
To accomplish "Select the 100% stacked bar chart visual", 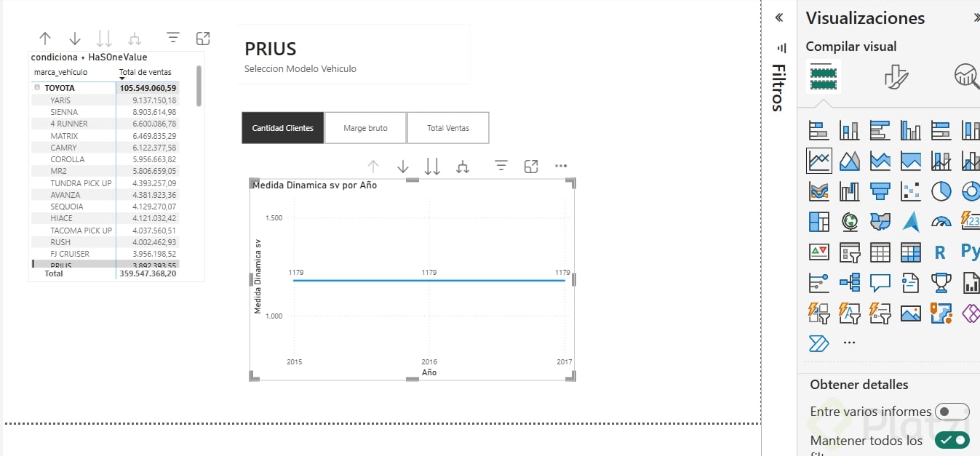I will point(941,130).
